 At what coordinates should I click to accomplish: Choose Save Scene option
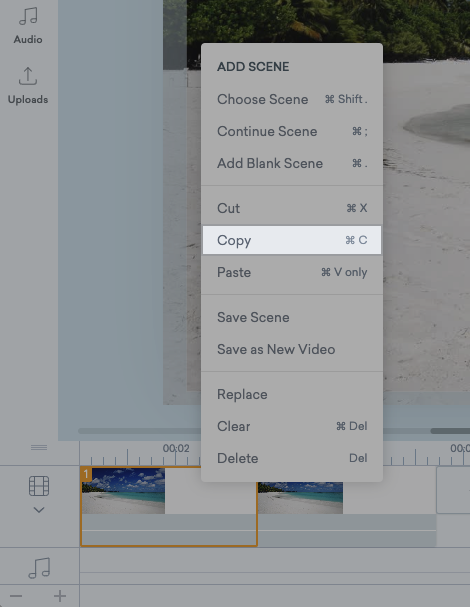pos(292,317)
